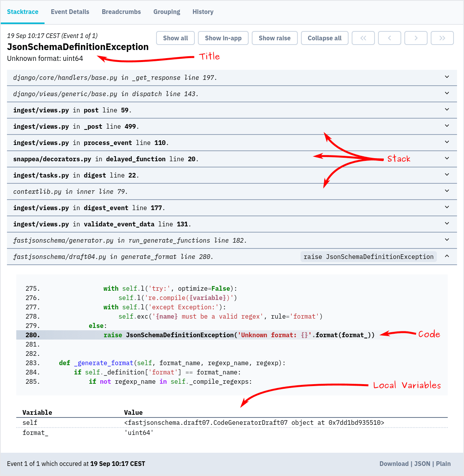464x476 pixels.
Task: Click the Show all button
Action: click(175, 38)
